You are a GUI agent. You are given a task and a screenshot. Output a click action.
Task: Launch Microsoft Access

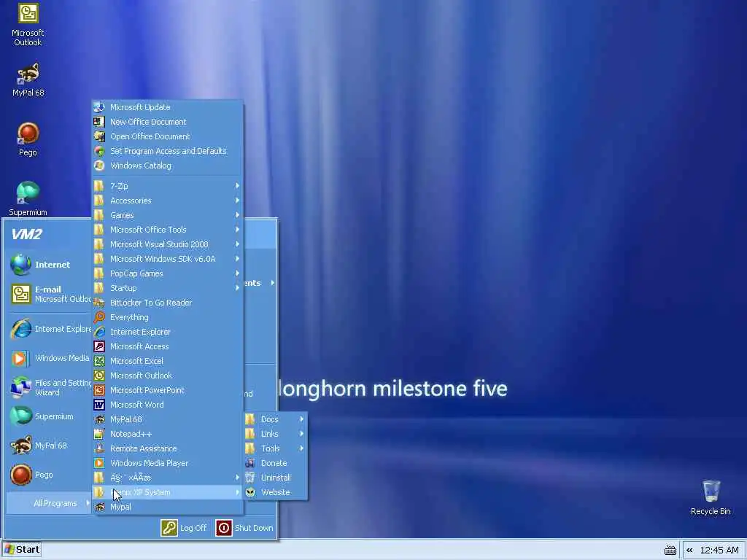pos(167,346)
